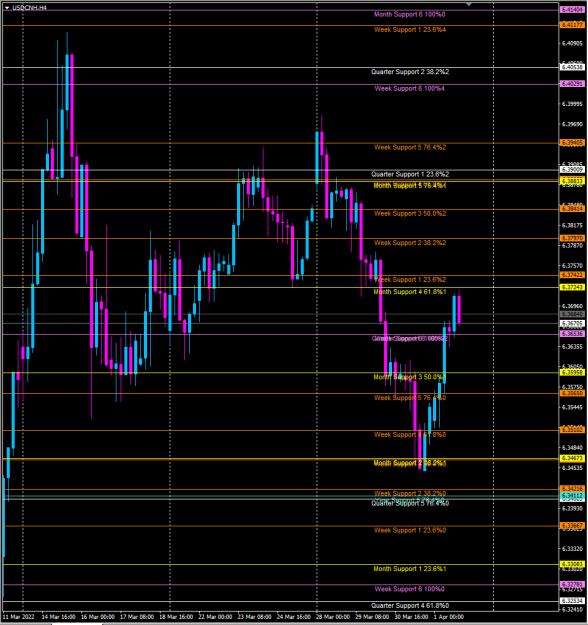Select the USDCNH,H4 chart title

(29, 8)
